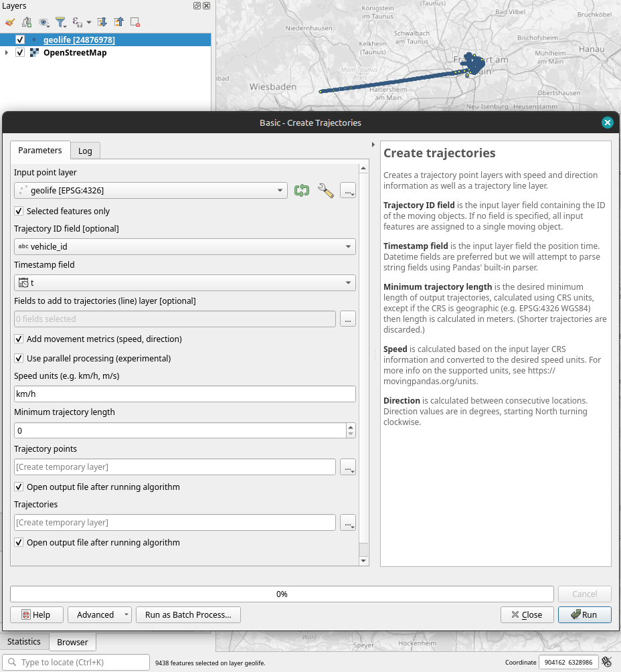
Task: Open the filter legend funnel icon
Action: 60,22
